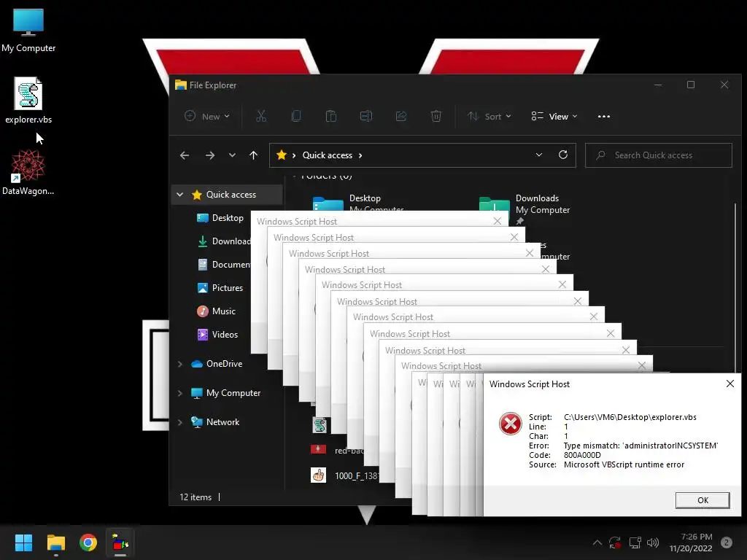Launch Google Chrome from the taskbar
The image size is (747, 560).
[x=88, y=542]
